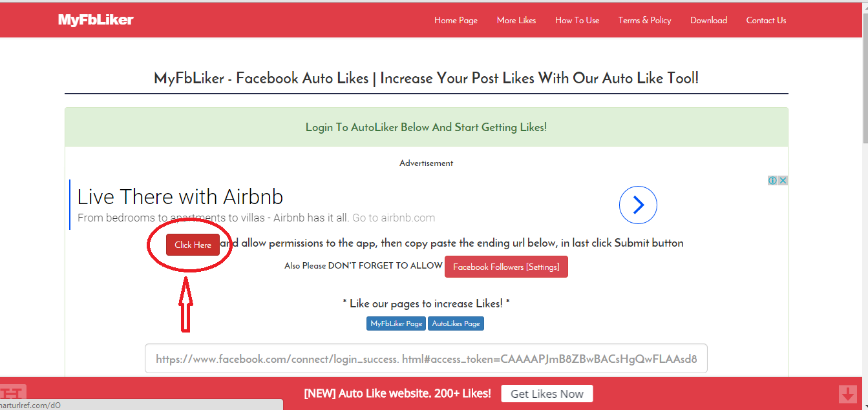
Task: Select the page heading MyFbLiker - Facebook Auto Likes
Action: pyautogui.click(x=426, y=78)
